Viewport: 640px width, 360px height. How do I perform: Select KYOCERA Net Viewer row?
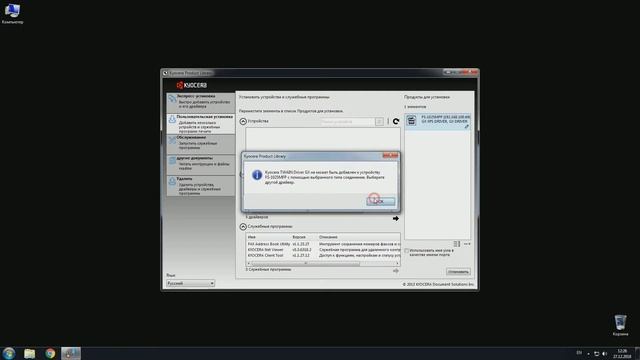[323, 249]
